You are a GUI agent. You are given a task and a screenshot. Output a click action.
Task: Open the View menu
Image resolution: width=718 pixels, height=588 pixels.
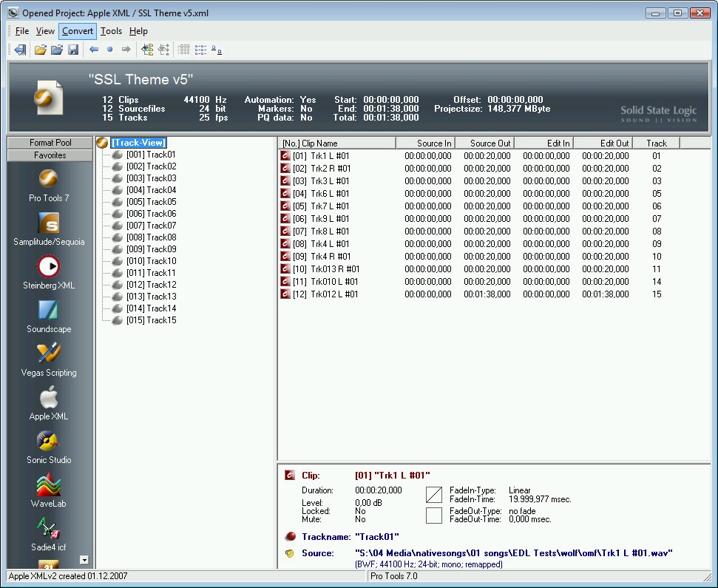tap(45, 30)
